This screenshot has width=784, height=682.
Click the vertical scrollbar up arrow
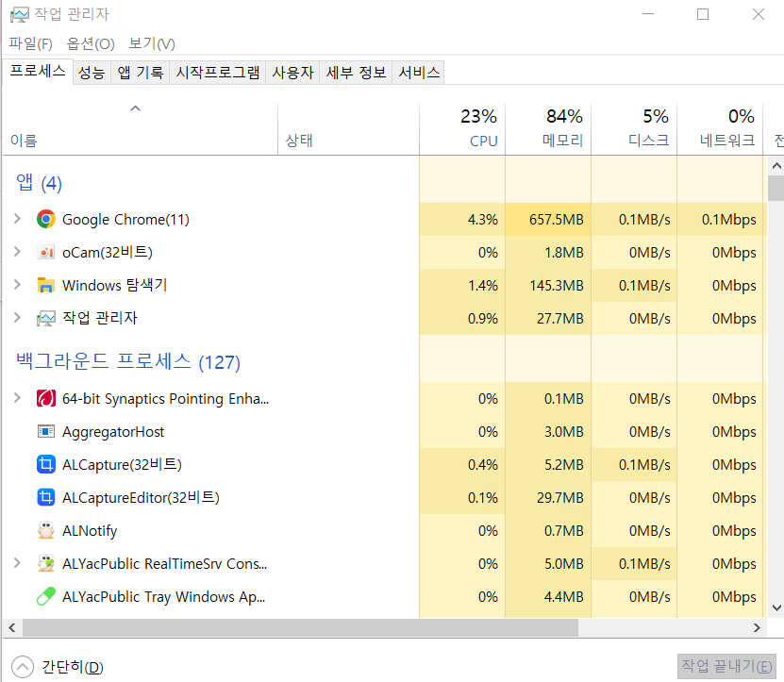(x=776, y=165)
